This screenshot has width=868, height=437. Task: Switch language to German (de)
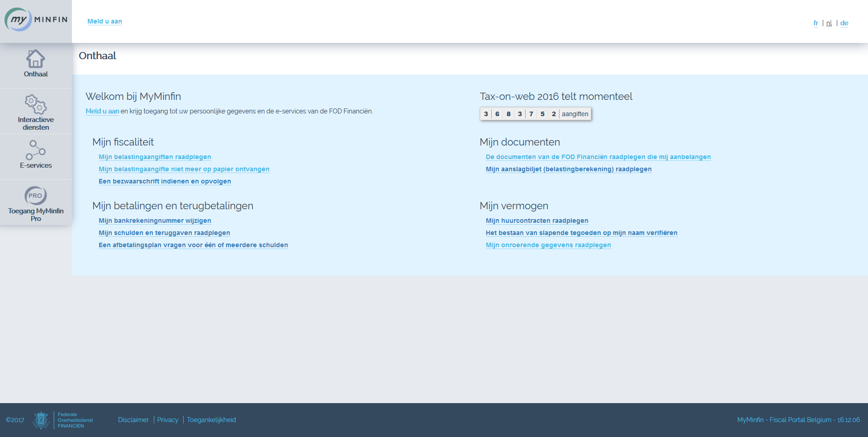coord(844,23)
